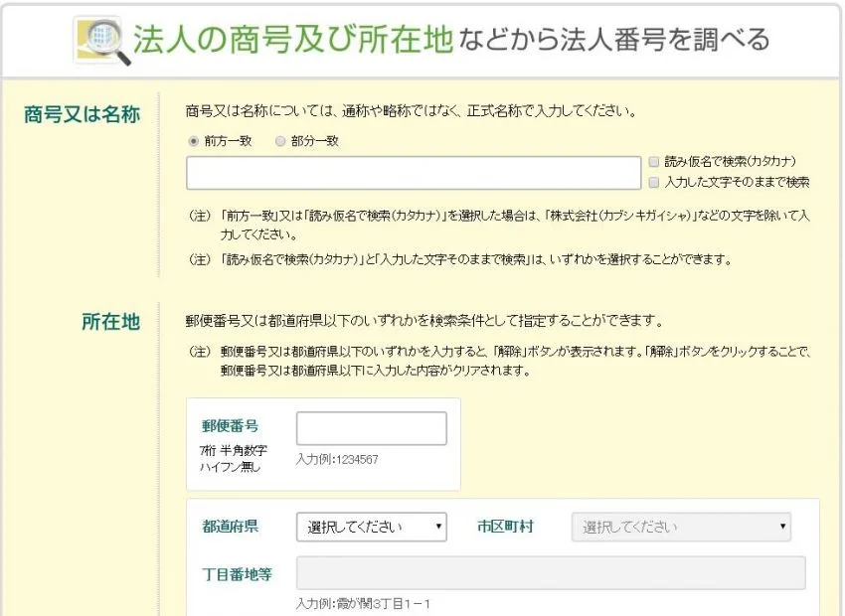Open the 市区町村 dropdown

click(x=681, y=527)
